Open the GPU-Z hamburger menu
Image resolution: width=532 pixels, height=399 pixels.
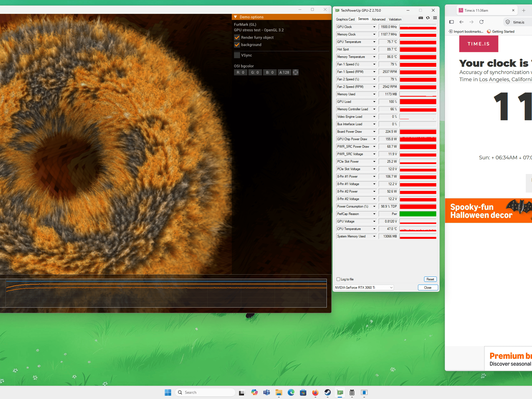[x=435, y=18]
